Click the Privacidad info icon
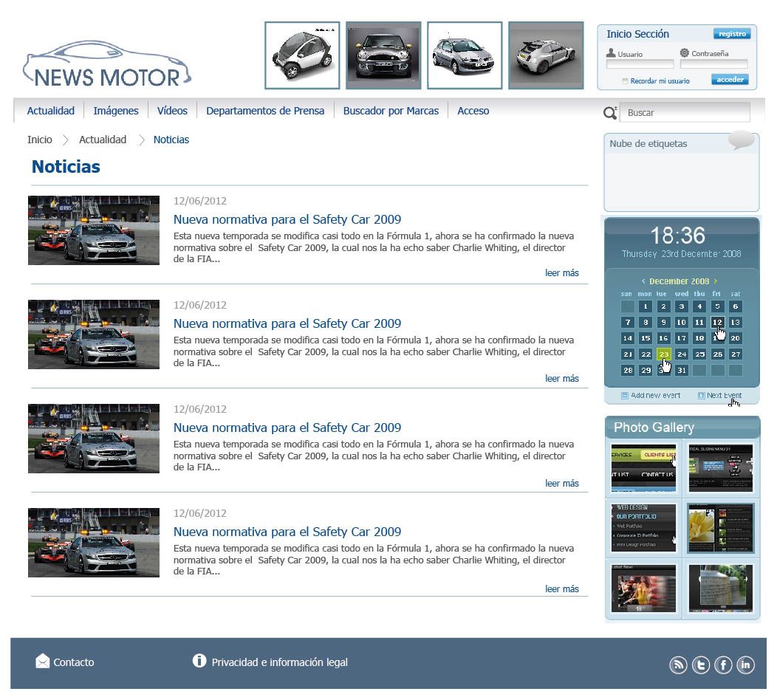Screen dimensions: 777x700 pos(199,660)
